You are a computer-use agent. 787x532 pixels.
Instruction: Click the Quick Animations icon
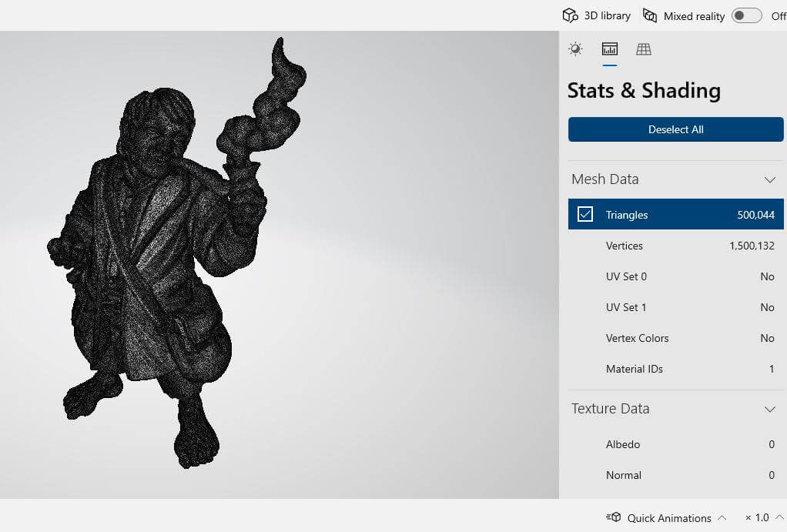pos(614,517)
